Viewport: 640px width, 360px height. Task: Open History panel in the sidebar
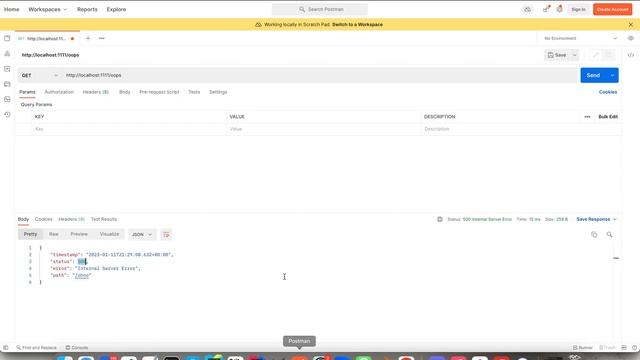tap(7, 115)
